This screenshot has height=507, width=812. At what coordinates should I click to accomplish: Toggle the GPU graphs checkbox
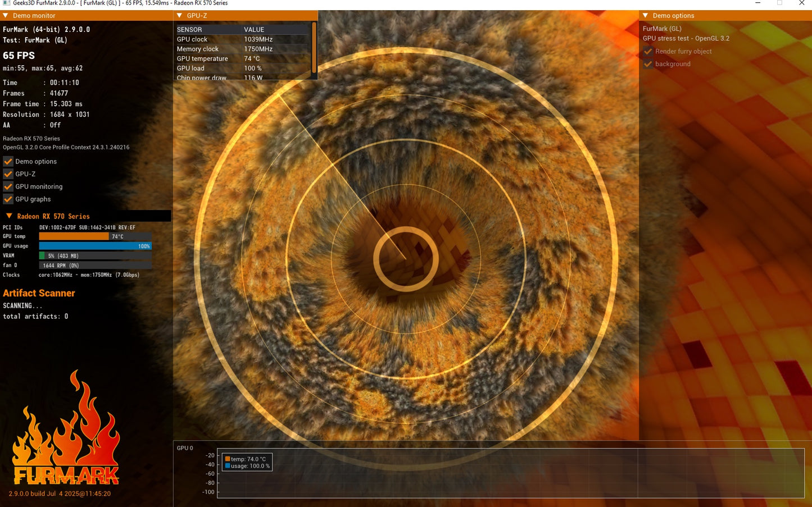[x=8, y=199]
